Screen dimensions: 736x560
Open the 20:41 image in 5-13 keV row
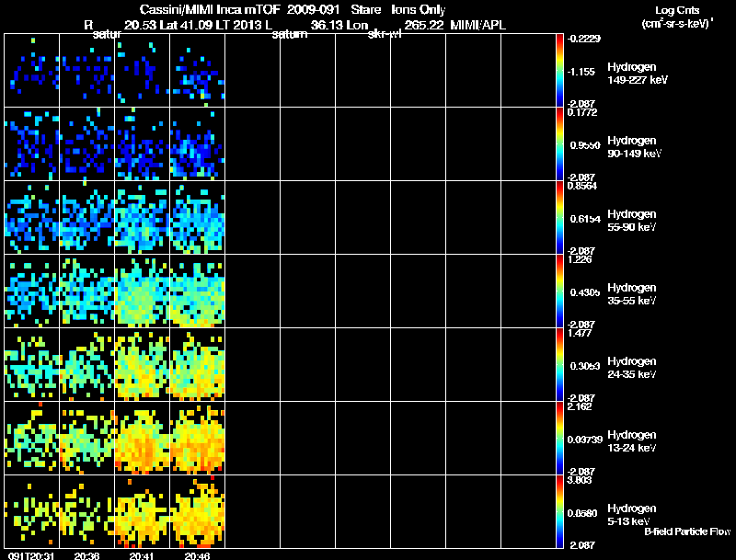coord(142,511)
